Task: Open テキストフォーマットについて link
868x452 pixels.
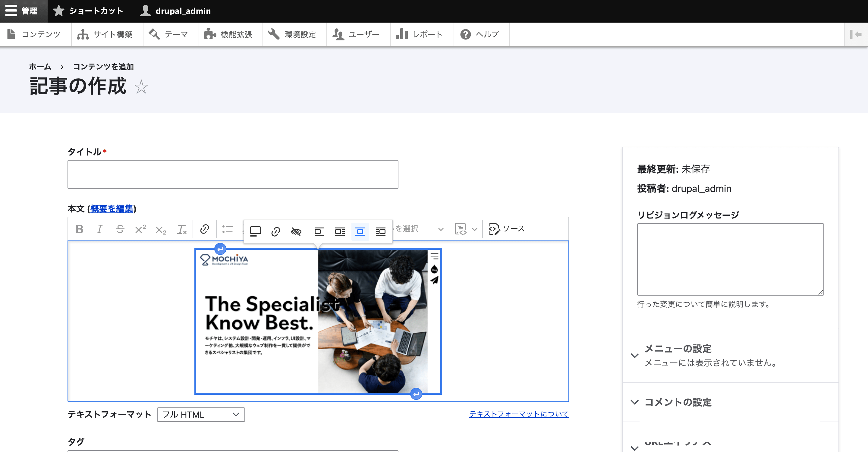Action: (x=519, y=414)
